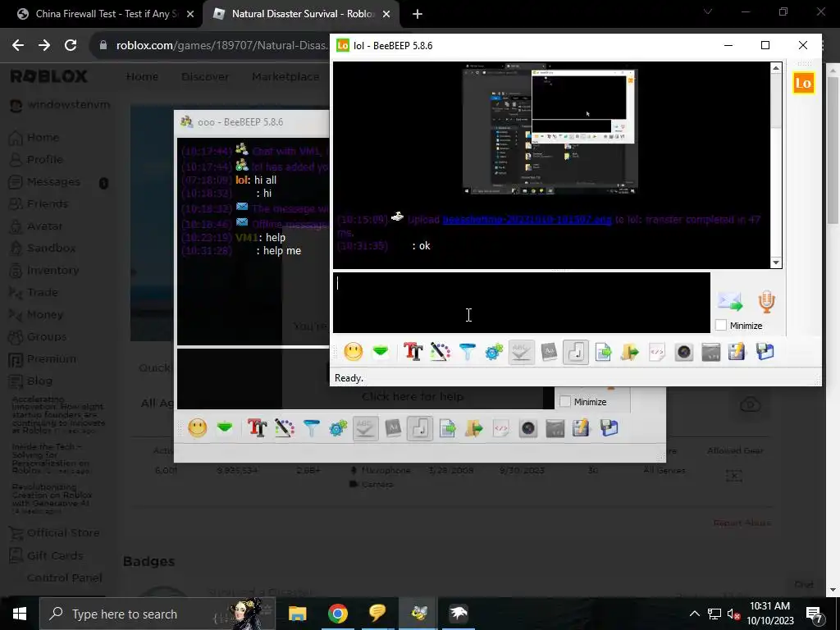The width and height of the screenshot is (840, 630).
Task: Open emoticons picker in lol chat window
Action: pos(354,352)
